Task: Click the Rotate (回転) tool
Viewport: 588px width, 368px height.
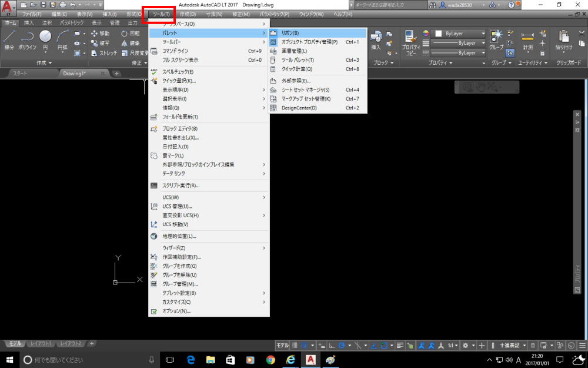Action: point(130,34)
